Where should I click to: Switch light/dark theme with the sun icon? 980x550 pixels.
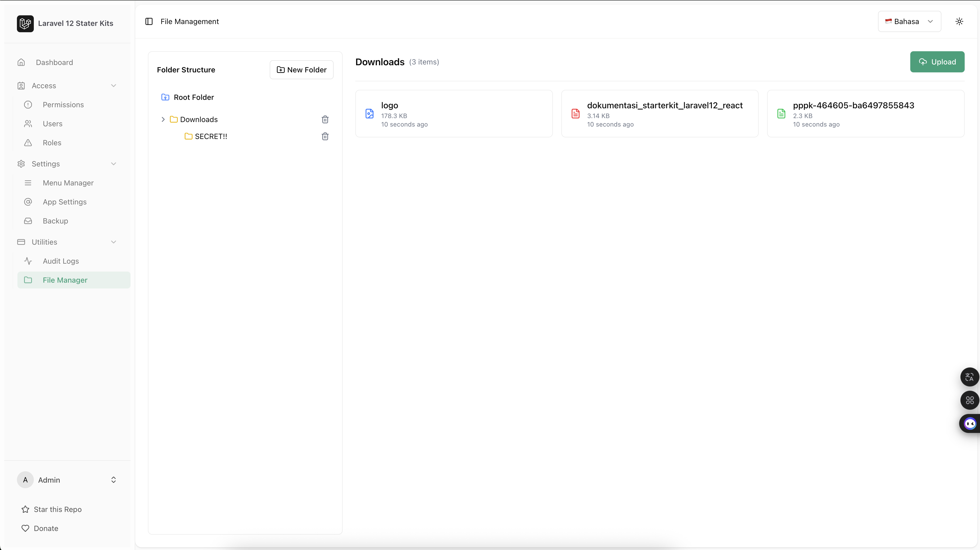coord(959,21)
